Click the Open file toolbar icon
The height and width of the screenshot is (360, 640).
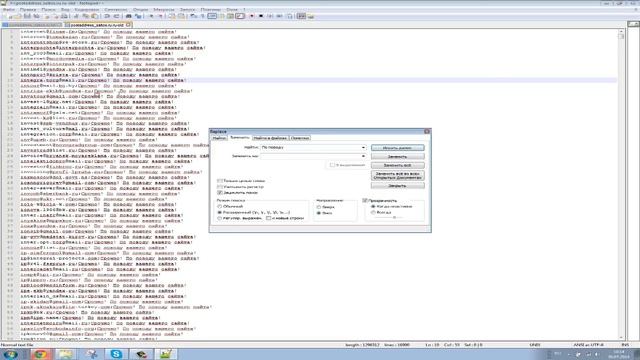(18, 16)
